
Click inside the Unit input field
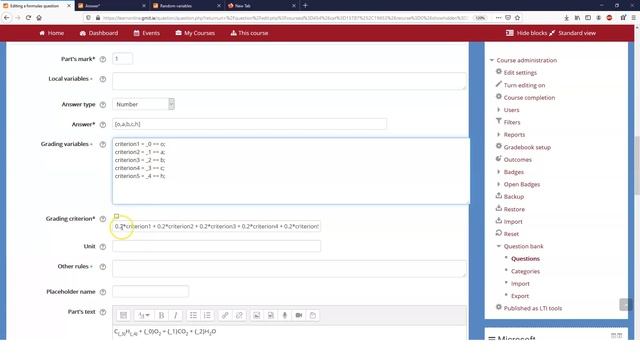216,246
